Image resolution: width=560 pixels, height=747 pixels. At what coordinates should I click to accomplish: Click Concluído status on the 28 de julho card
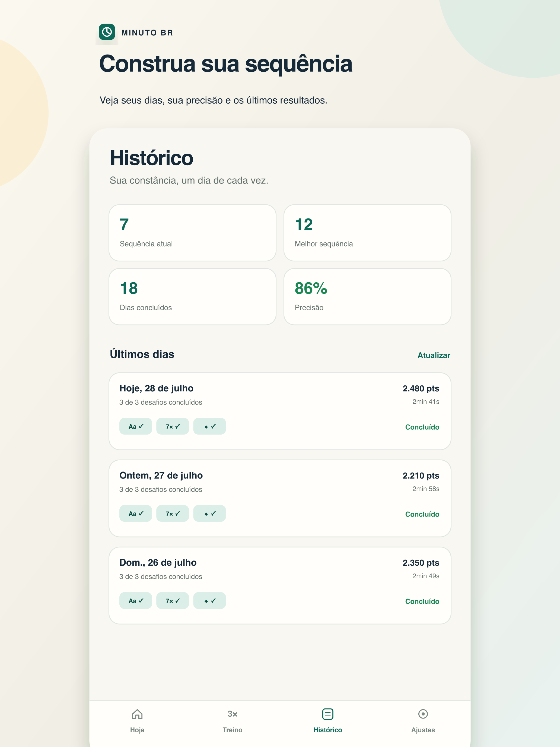422,427
